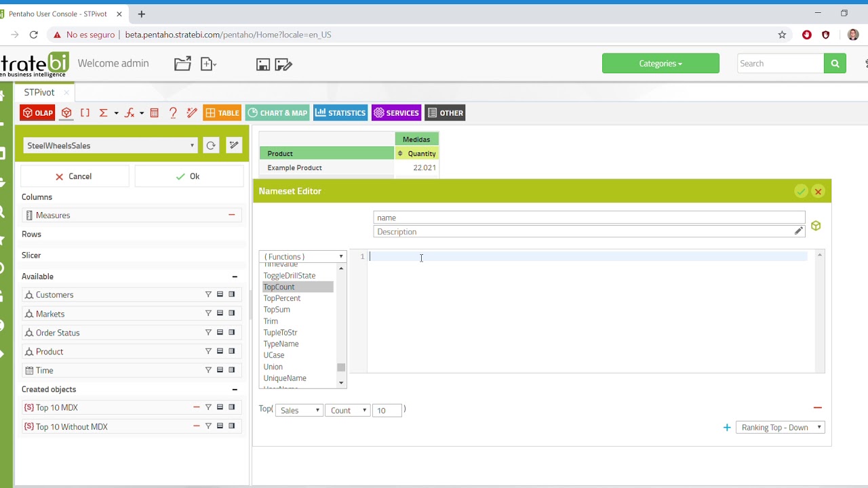Click the nameset name input field
The height and width of the screenshot is (488, 868).
coord(589,218)
